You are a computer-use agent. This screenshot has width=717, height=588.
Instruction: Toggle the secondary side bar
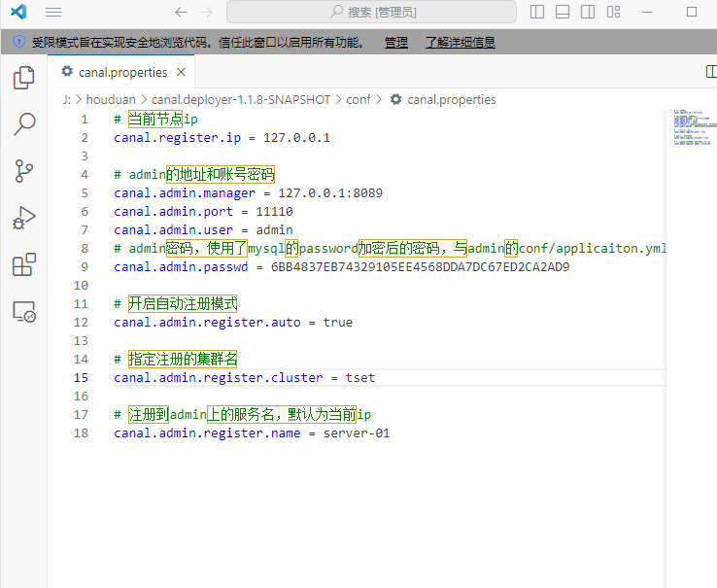coord(588,12)
